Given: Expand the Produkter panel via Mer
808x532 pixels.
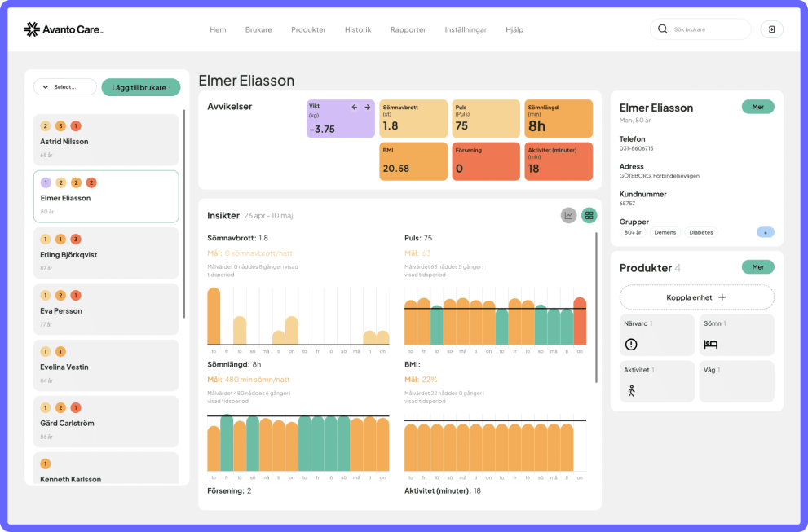Looking at the screenshot, I should pyautogui.click(x=757, y=266).
